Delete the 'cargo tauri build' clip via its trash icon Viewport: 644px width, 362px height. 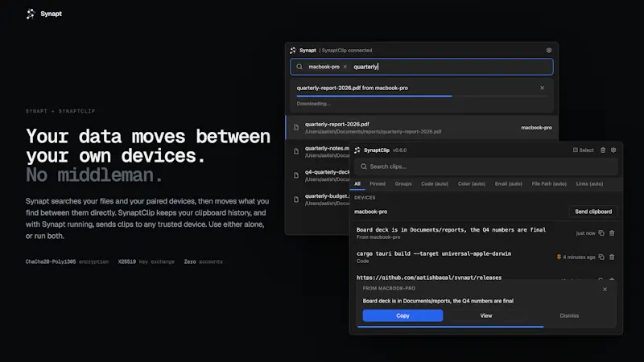612,257
